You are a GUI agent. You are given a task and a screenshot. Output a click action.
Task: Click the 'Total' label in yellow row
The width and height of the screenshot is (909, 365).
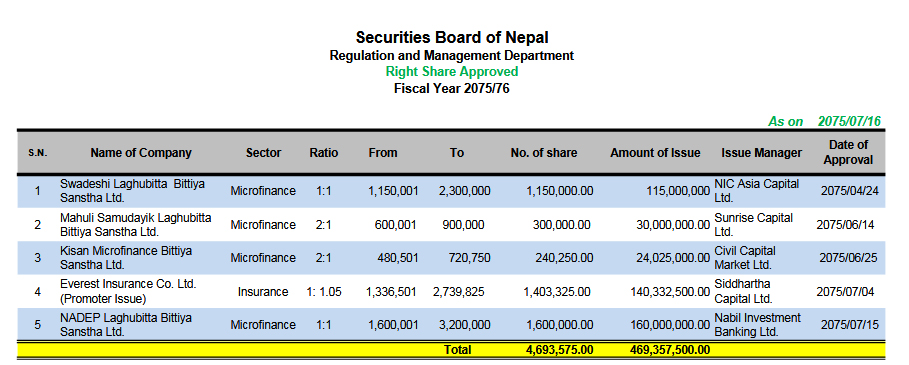(x=457, y=349)
